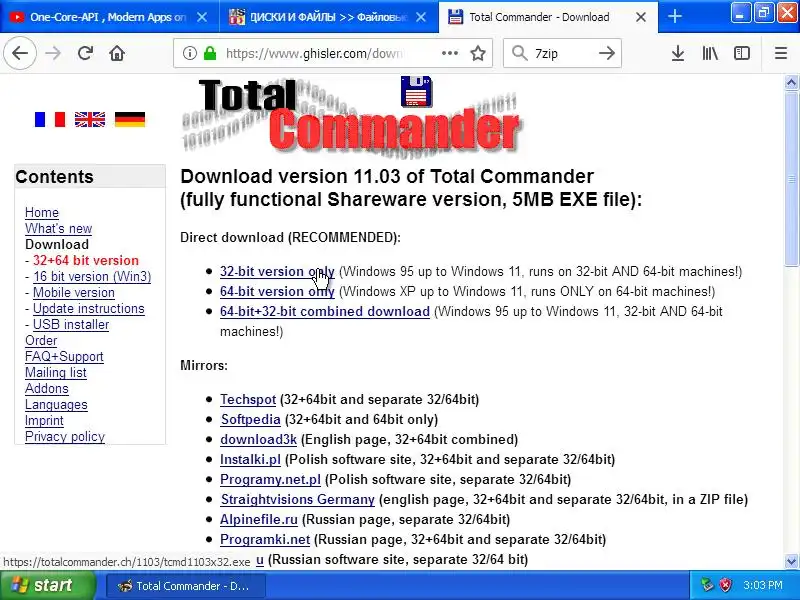Close the ДИСКИ И ФАЙЛЫ tab
800x600 pixels.
tap(421, 17)
